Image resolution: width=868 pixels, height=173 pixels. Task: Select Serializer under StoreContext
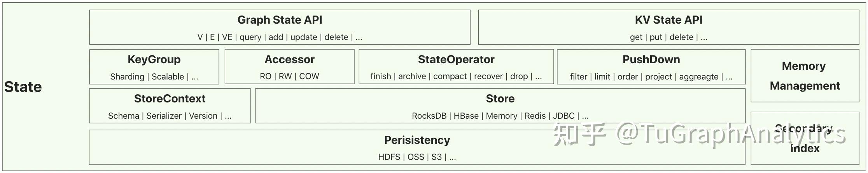tap(164, 116)
